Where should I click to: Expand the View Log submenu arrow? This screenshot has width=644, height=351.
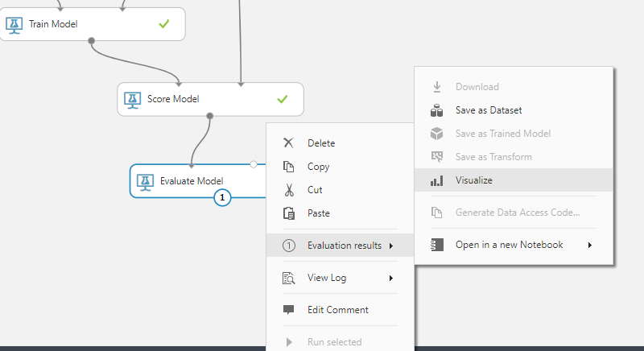tap(391, 279)
